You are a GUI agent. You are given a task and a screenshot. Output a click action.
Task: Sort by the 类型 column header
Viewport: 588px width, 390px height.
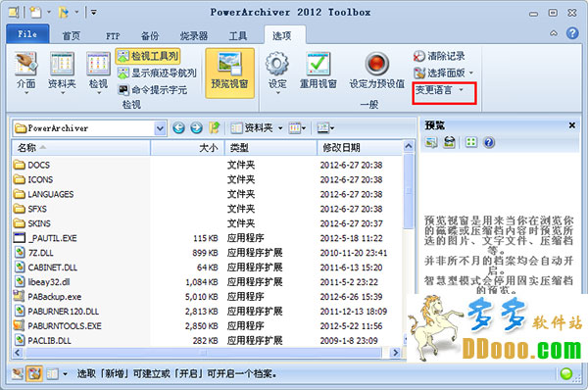coord(270,147)
